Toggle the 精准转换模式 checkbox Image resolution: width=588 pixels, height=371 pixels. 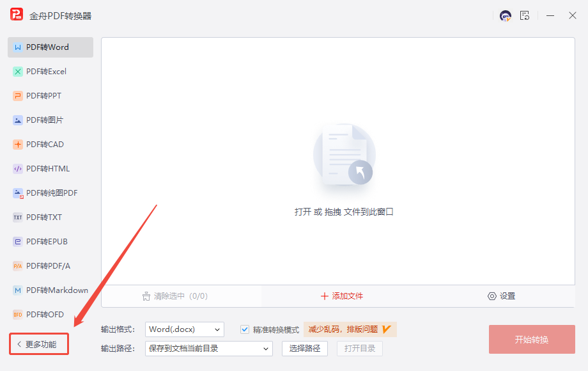[245, 329]
